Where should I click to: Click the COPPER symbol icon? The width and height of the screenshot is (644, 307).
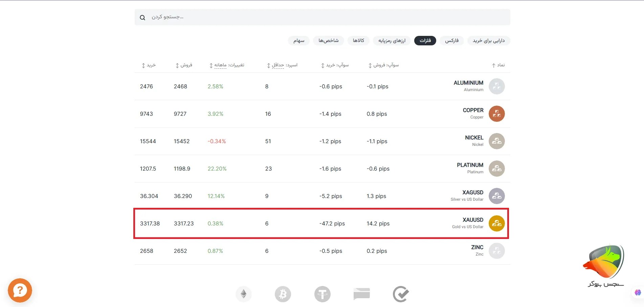coord(496,114)
